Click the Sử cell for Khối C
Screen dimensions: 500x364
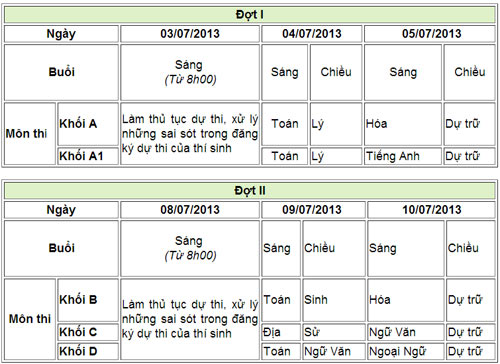point(334,332)
